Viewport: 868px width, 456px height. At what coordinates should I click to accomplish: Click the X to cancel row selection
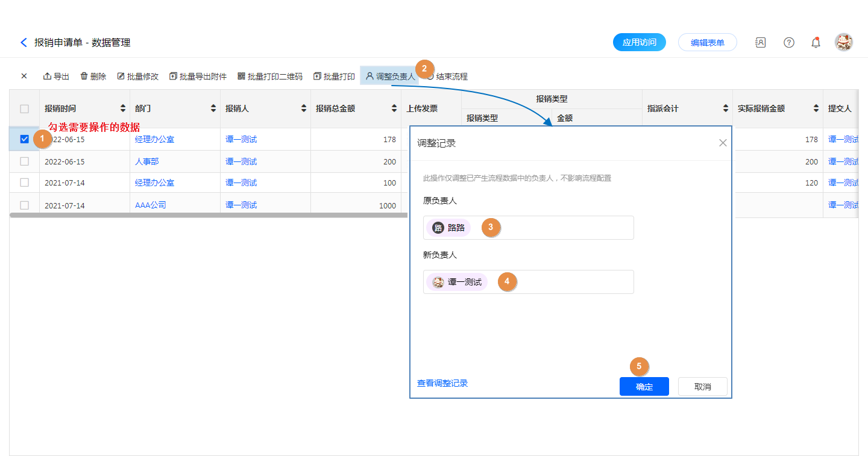(x=24, y=77)
